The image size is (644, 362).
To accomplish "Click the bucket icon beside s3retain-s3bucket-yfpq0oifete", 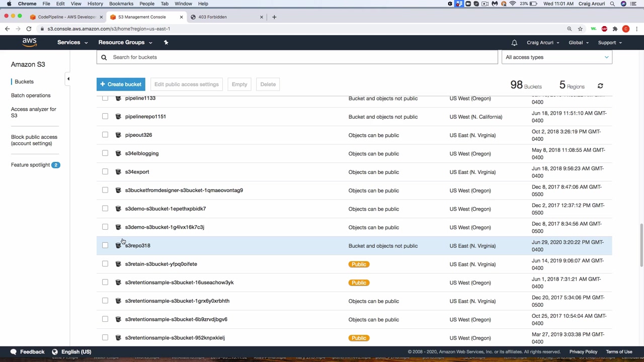I will (x=118, y=264).
